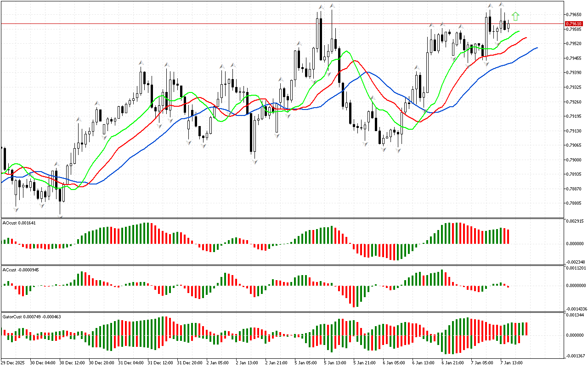Image resolution: width=588 pixels, height=368 pixels.
Task: Click the right end of the red Teeth line
Action: [x=526, y=38]
